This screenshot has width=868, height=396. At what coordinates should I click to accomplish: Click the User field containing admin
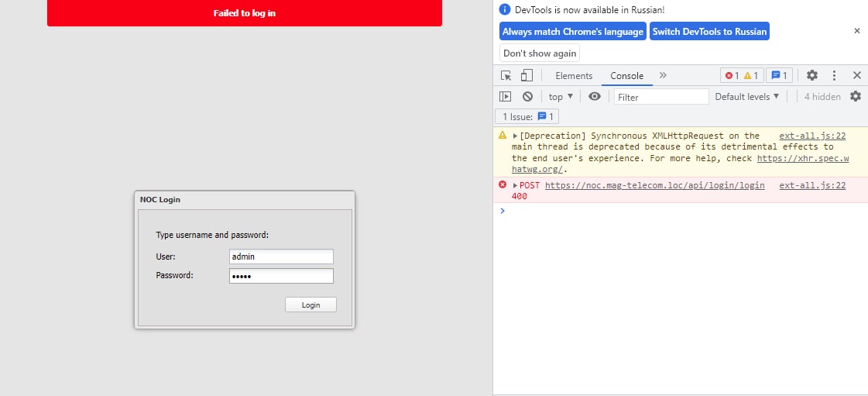281,257
